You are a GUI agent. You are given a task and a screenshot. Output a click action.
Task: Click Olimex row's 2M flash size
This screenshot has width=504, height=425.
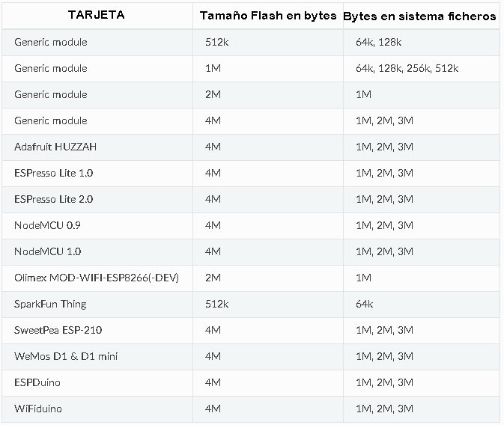[x=213, y=278]
